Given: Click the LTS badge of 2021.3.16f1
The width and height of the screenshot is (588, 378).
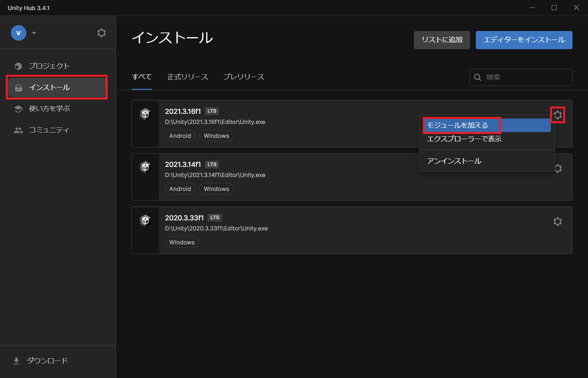Looking at the screenshot, I should pyautogui.click(x=212, y=111).
